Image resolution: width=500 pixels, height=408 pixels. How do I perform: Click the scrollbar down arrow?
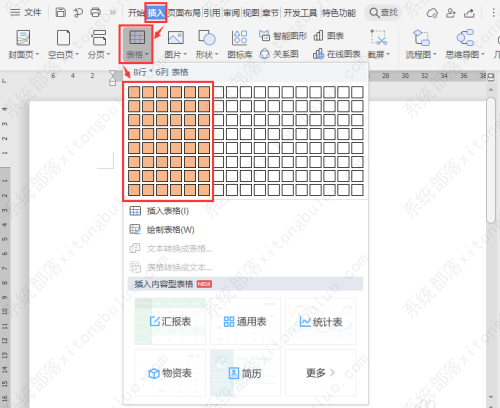tap(491, 397)
